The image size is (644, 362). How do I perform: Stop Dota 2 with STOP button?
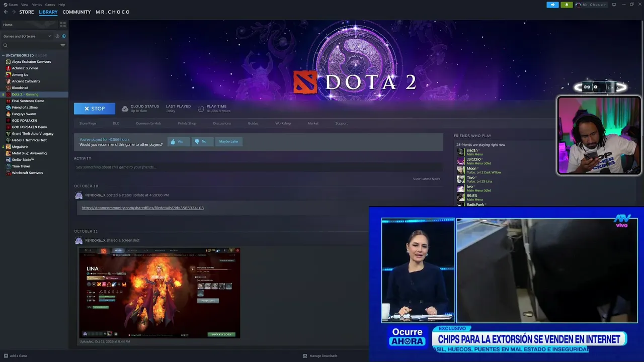95,109
